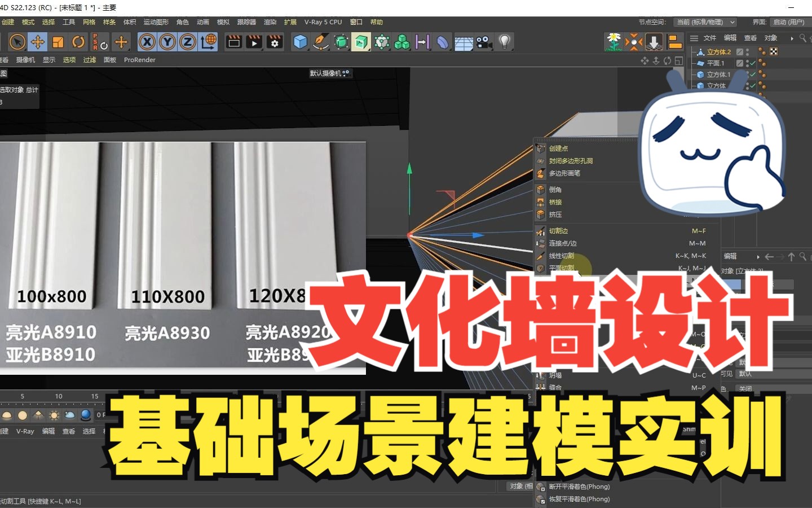Open the 节点空间 dropdown
The width and height of the screenshot is (812, 508).
point(705,22)
